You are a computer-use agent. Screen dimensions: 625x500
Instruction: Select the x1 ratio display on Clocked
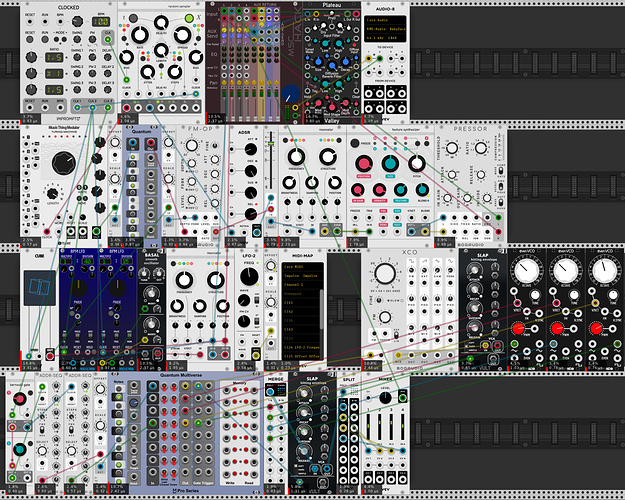(x=53, y=74)
